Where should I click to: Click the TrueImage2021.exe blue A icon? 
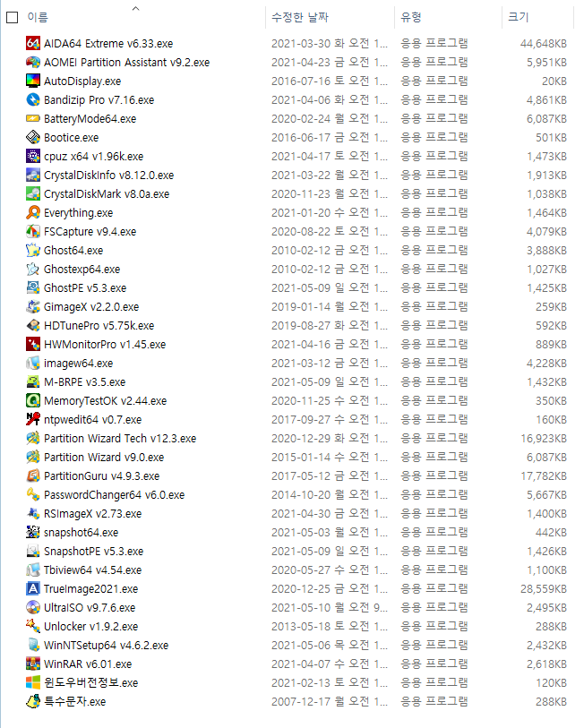point(33,588)
